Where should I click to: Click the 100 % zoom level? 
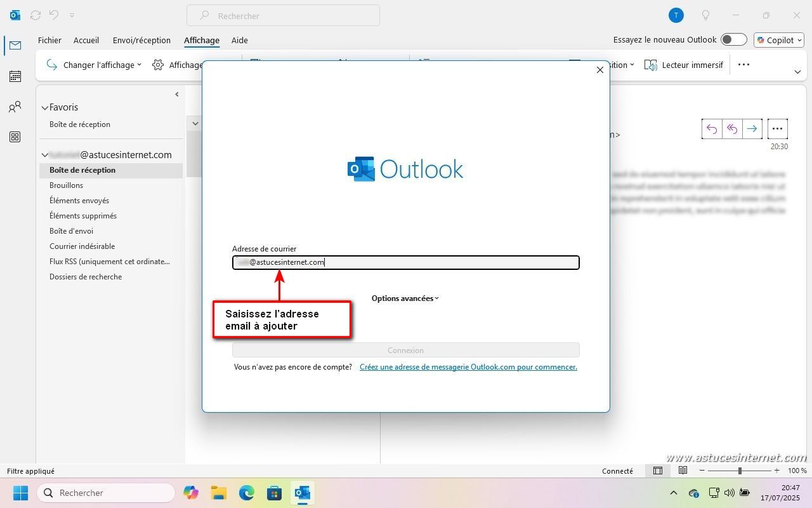tap(797, 471)
